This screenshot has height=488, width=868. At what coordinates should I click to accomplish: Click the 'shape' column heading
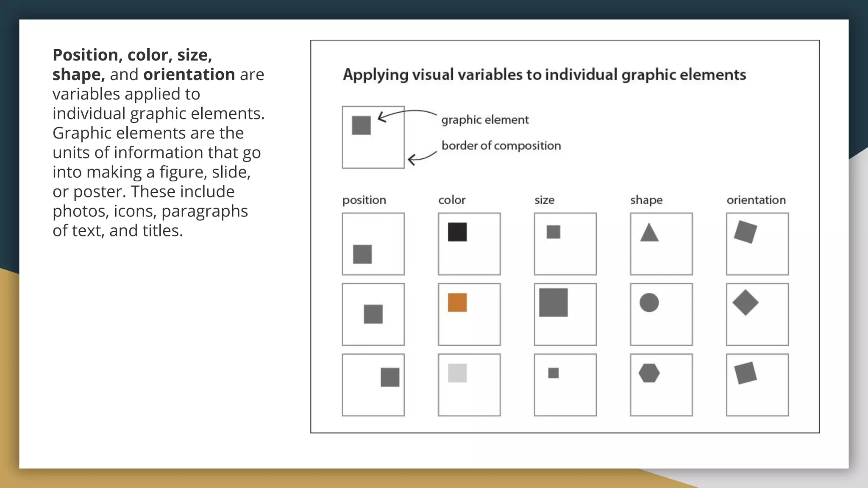click(646, 200)
